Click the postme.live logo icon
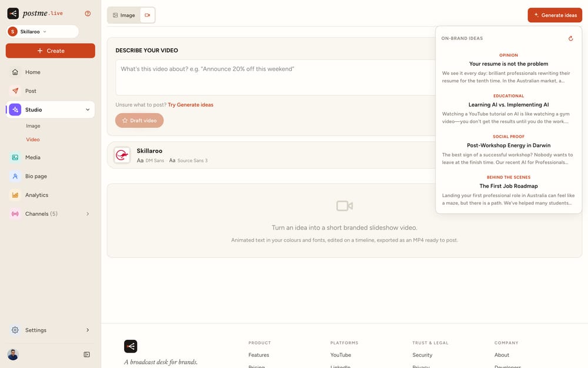 click(13, 14)
